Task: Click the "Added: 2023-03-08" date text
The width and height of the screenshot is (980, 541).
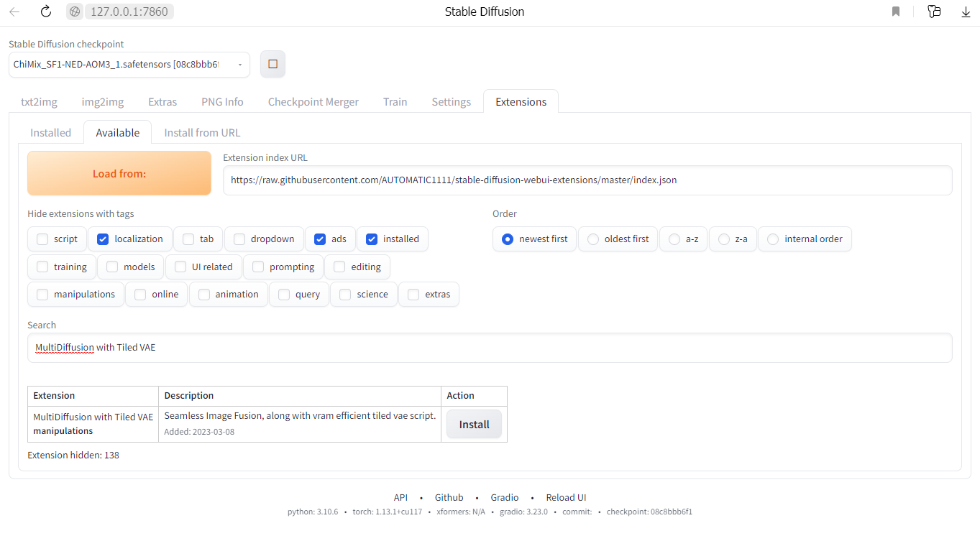Action: [x=199, y=432]
